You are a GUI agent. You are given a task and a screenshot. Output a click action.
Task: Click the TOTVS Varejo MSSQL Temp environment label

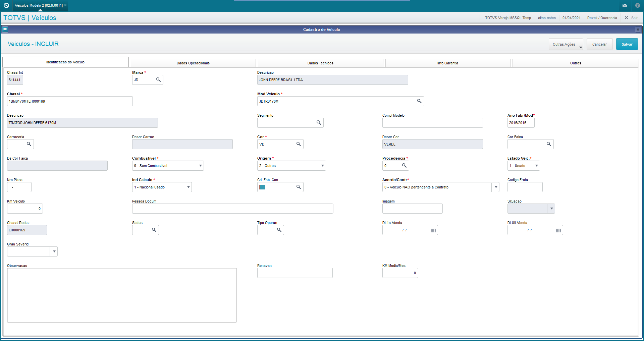pos(508,18)
